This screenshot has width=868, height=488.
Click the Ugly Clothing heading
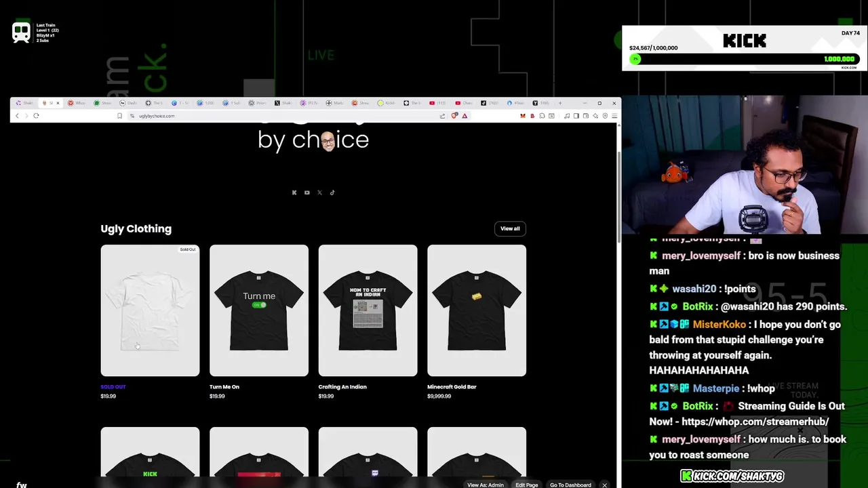136,229
